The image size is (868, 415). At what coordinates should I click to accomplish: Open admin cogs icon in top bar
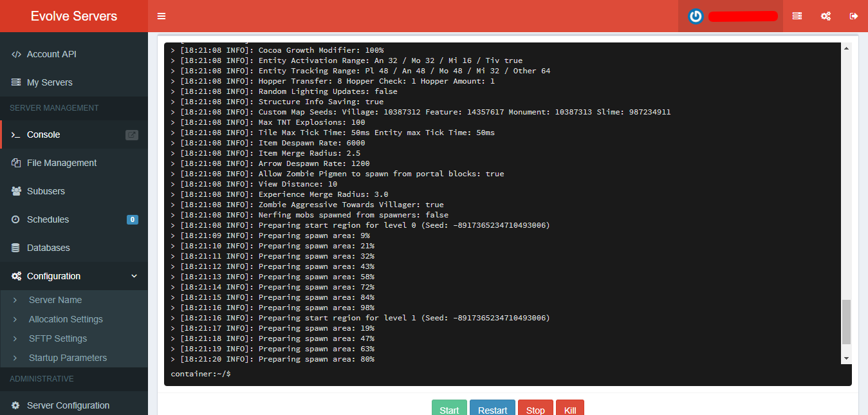point(826,16)
